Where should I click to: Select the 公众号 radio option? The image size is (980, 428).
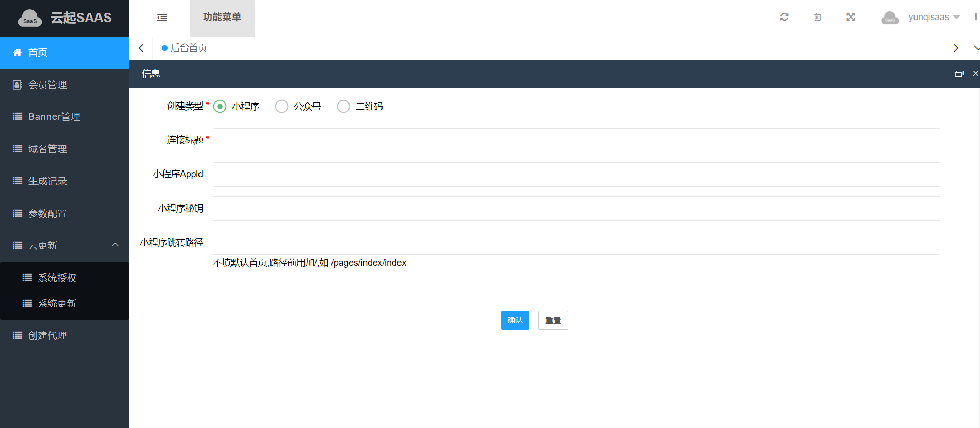[281, 107]
